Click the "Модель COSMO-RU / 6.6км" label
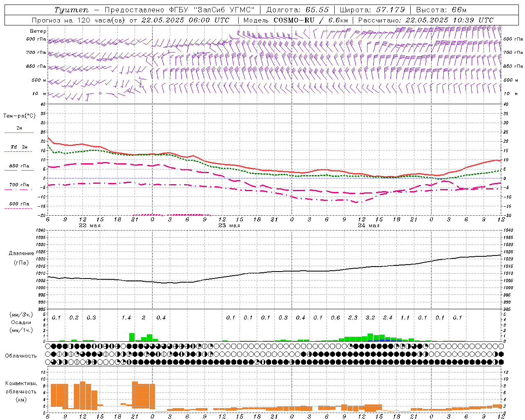525x420 pixels. [295, 20]
